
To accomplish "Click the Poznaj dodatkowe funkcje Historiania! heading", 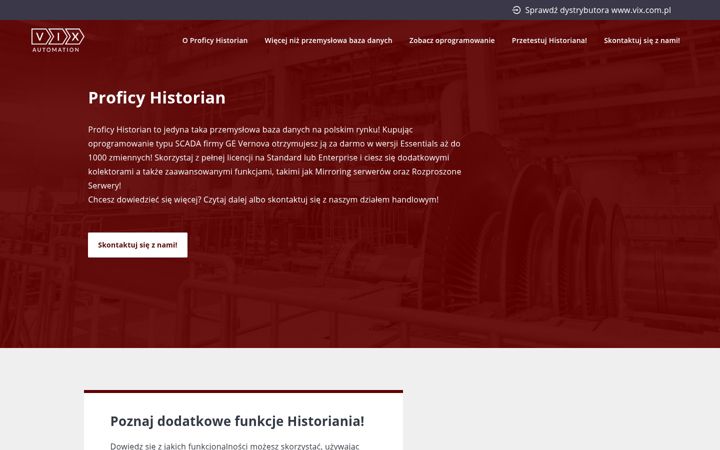I will click(237, 421).
